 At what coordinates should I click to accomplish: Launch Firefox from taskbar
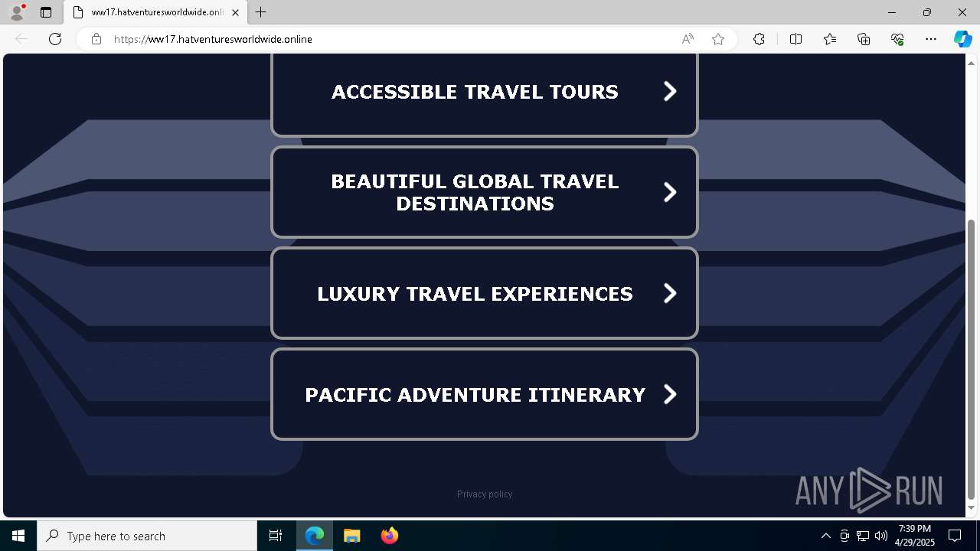[390, 536]
